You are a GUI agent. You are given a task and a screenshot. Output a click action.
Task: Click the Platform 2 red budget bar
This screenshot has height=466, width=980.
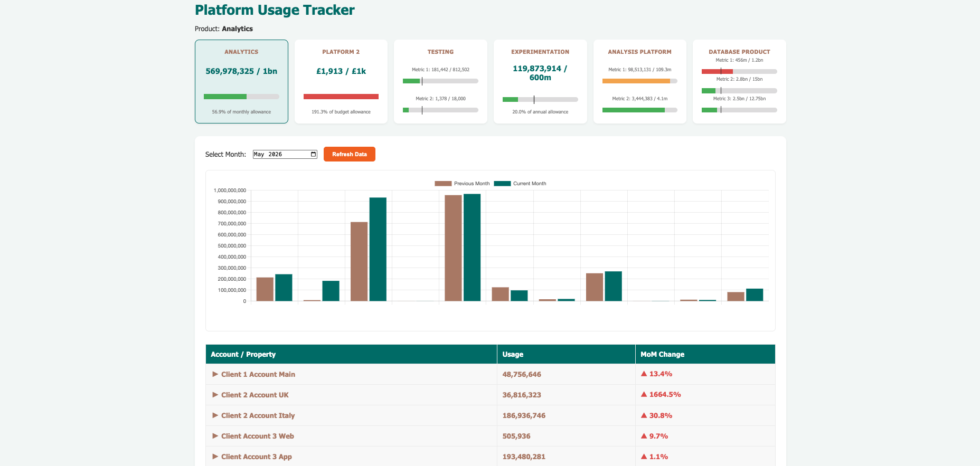tap(341, 97)
